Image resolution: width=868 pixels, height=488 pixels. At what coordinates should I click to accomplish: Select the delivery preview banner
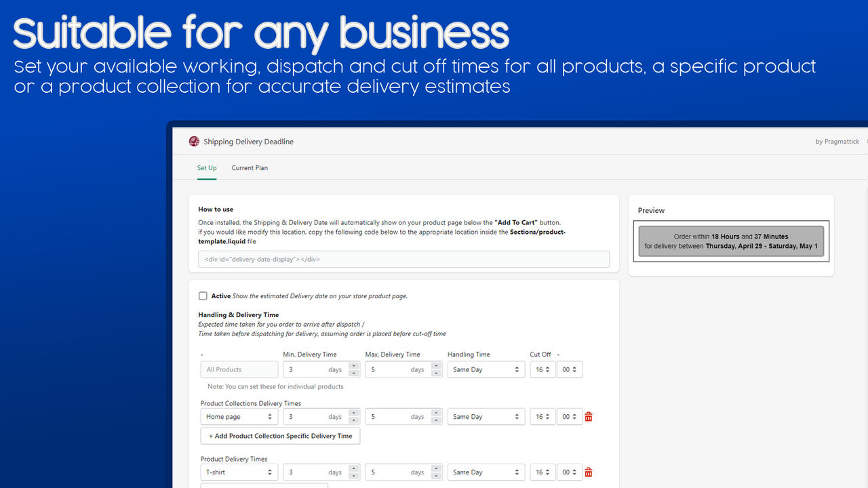tap(730, 241)
